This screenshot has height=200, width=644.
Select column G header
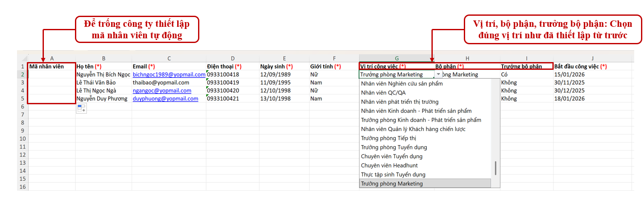(x=397, y=58)
